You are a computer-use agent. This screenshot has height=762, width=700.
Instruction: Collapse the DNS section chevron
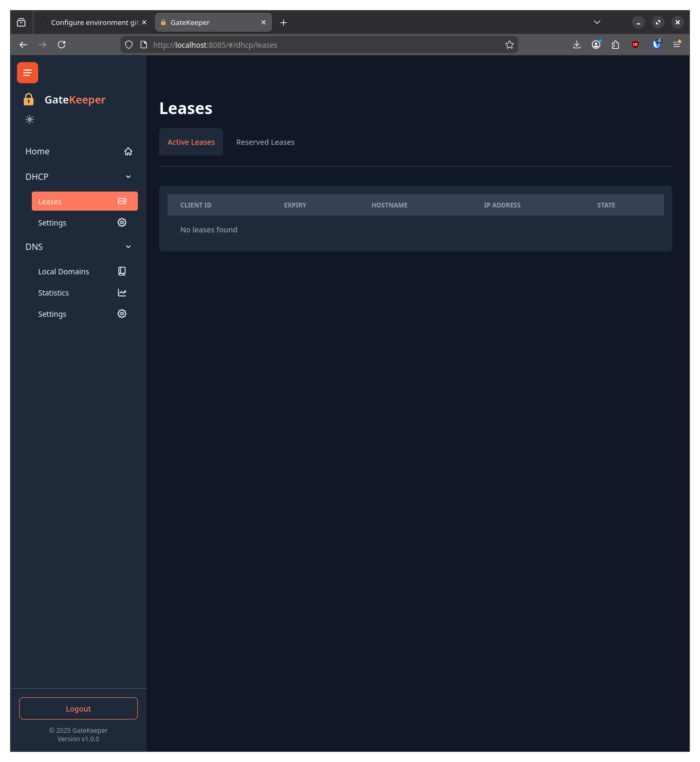coord(128,247)
